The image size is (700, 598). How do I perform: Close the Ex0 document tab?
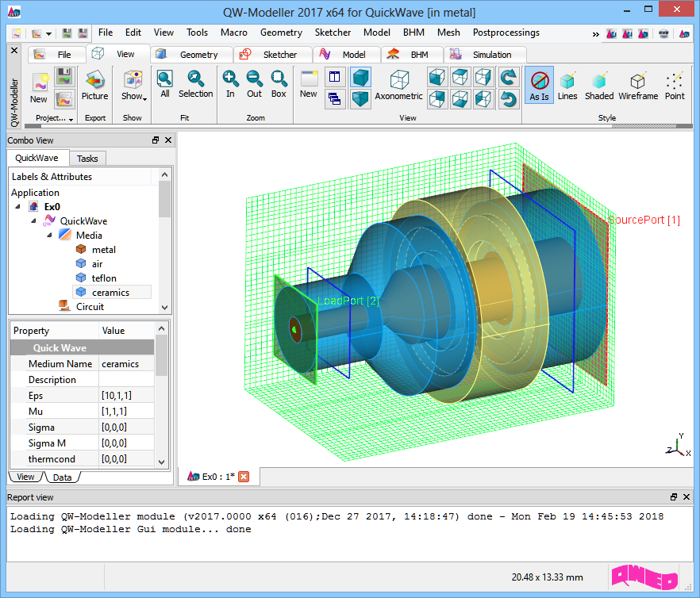click(244, 477)
